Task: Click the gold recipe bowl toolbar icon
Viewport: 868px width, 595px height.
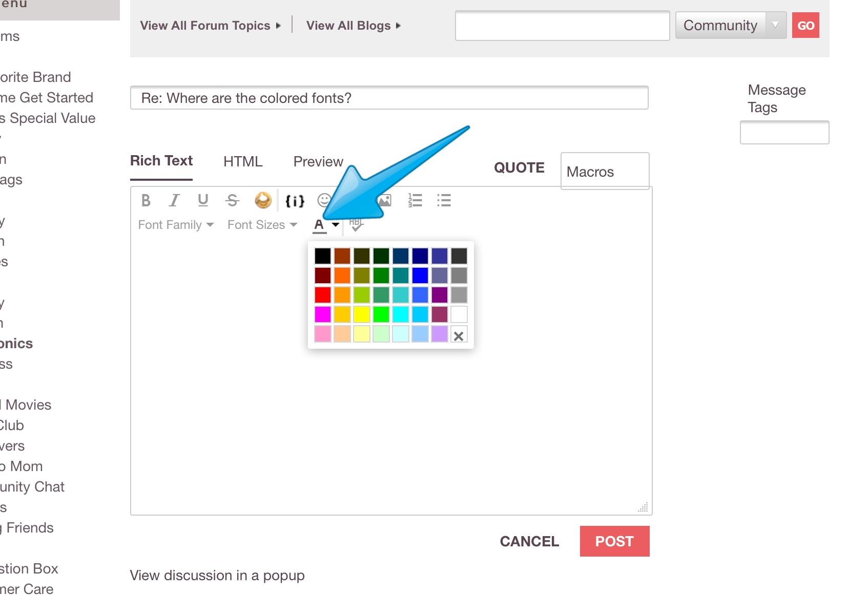Action: (x=263, y=200)
